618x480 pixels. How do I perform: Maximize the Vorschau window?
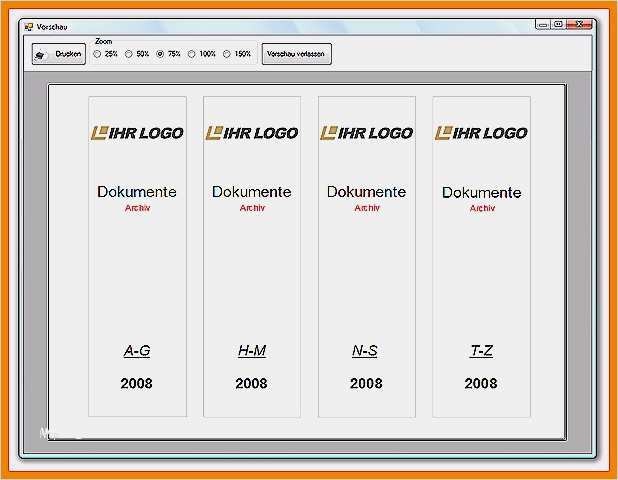coord(558,24)
